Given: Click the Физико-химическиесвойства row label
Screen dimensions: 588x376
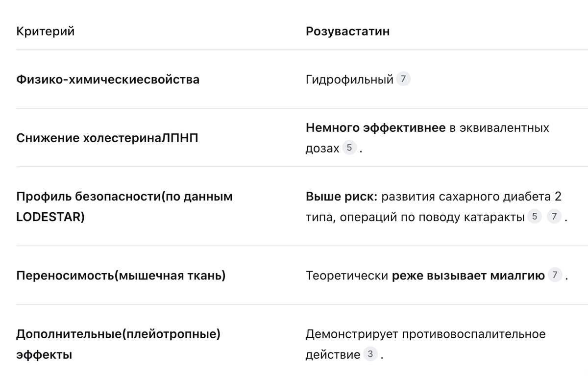Looking at the screenshot, I should pyautogui.click(x=108, y=79).
